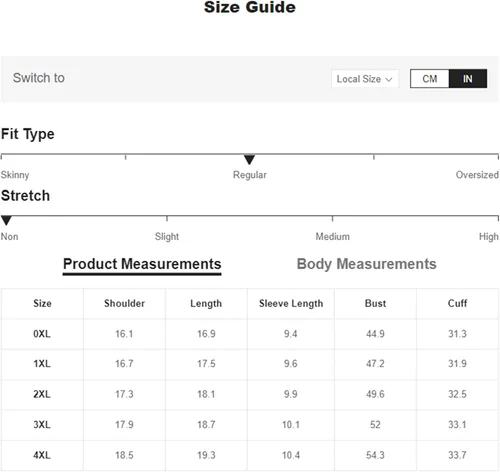This screenshot has height=472, width=500.
Task: Open the Local Size dropdown
Action: click(x=365, y=79)
